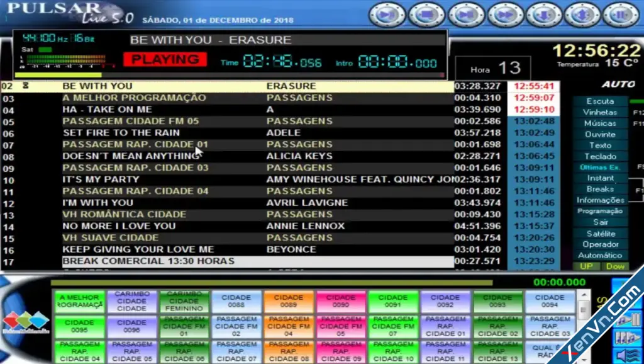Trigger the CIDADE 0096 cart button
Image resolution: width=644 pixels, height=364 pixels.
(132, 327)
